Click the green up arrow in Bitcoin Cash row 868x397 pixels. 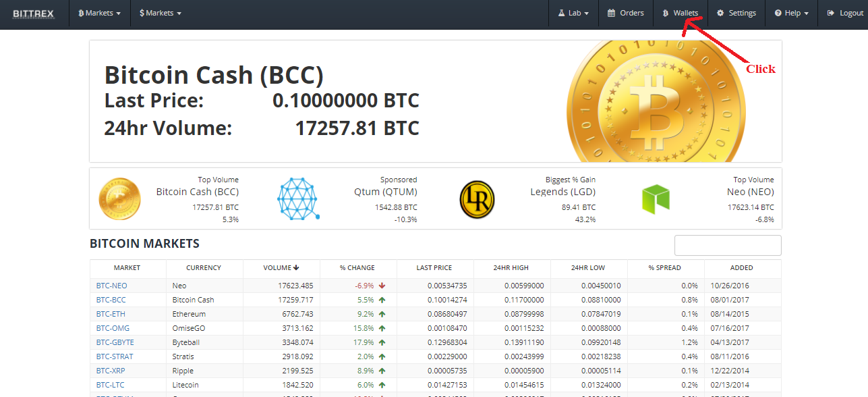click(x=382, y=300)
